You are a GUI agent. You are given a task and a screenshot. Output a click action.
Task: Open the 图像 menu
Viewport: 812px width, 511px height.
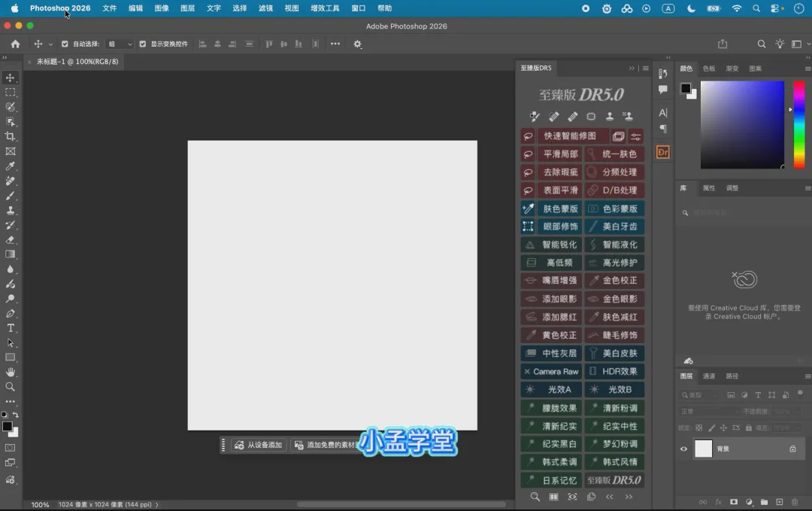(x=162, y=8)
